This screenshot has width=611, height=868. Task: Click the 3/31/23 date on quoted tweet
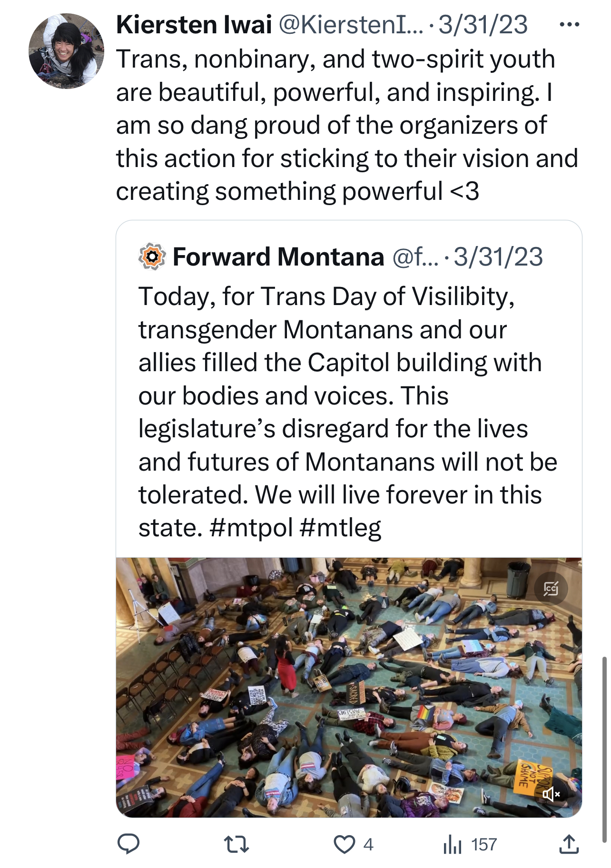point(498,257)
